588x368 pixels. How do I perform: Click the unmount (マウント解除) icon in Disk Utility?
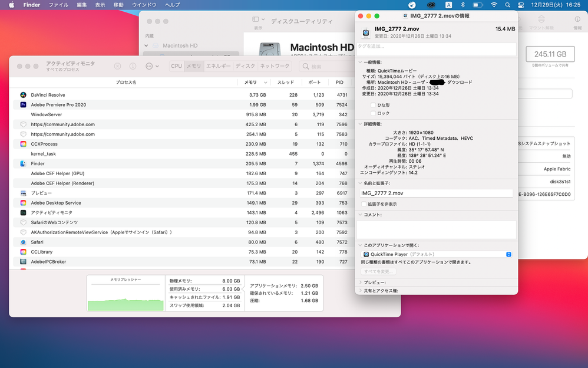(x=541, y=19)
